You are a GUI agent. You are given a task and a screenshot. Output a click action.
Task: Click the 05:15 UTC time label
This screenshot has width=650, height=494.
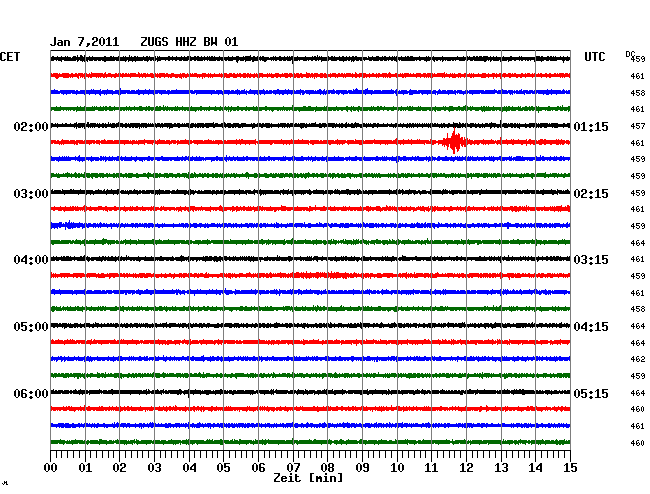[591, 393]
